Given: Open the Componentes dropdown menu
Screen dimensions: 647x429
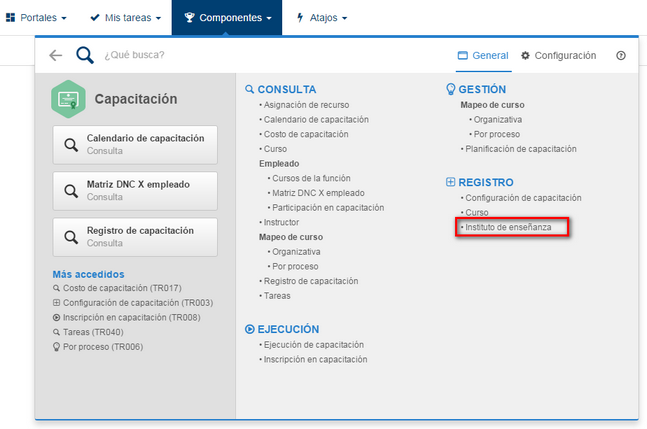Looking at the screenshot, I should click(x=227, y=17).
